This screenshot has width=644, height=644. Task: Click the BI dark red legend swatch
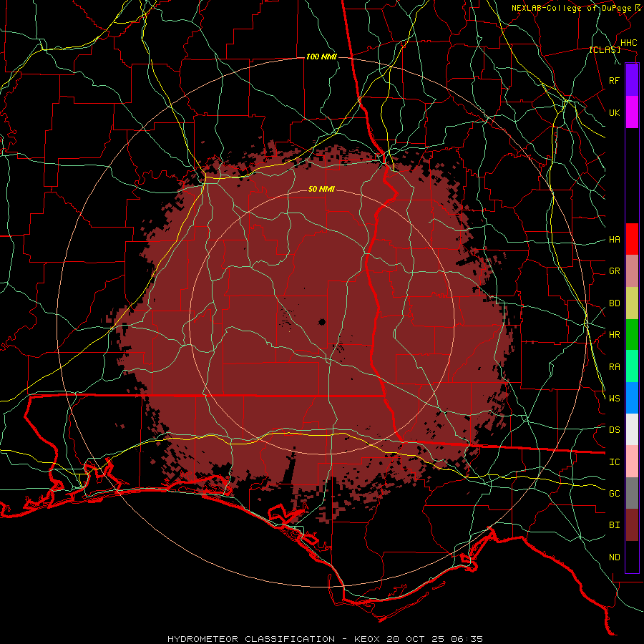pos(632,525)
